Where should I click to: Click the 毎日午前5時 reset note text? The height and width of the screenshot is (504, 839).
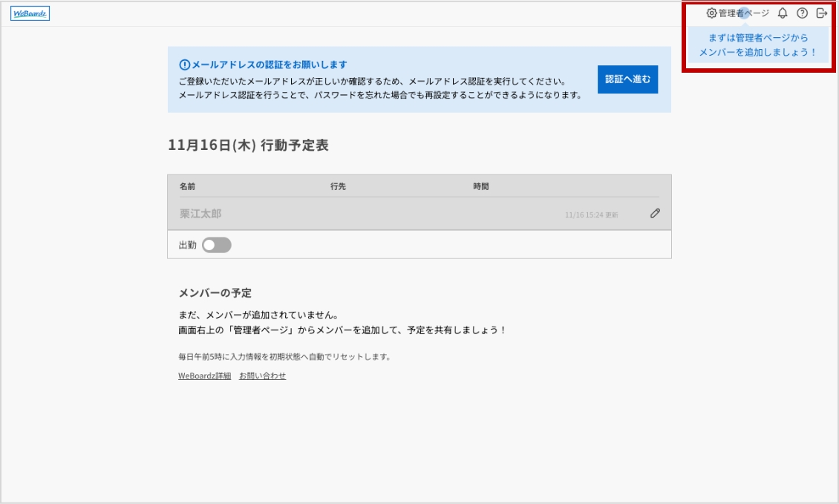(x=284, y=357)
